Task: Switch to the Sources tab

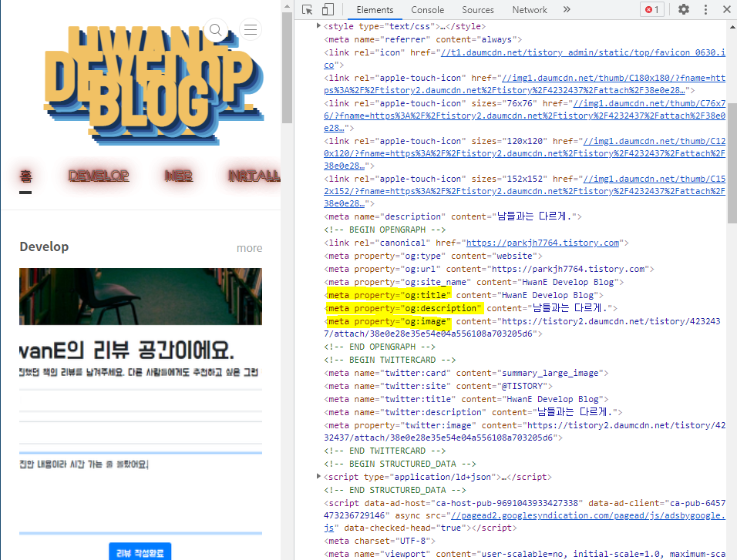Action: [x=477, y=10]
